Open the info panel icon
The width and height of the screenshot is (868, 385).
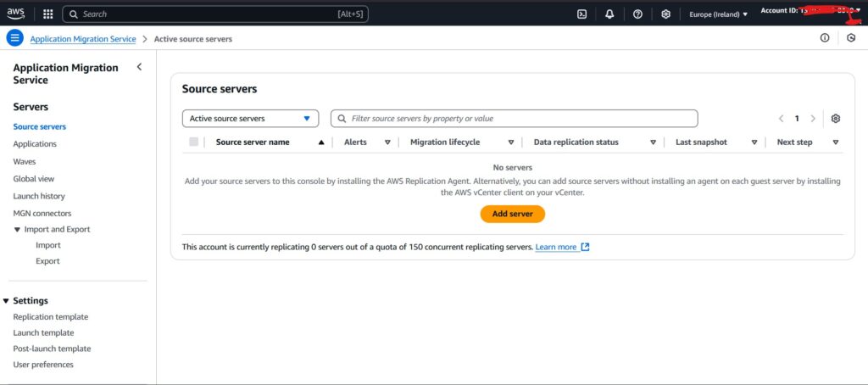click(x=825, y=37)
